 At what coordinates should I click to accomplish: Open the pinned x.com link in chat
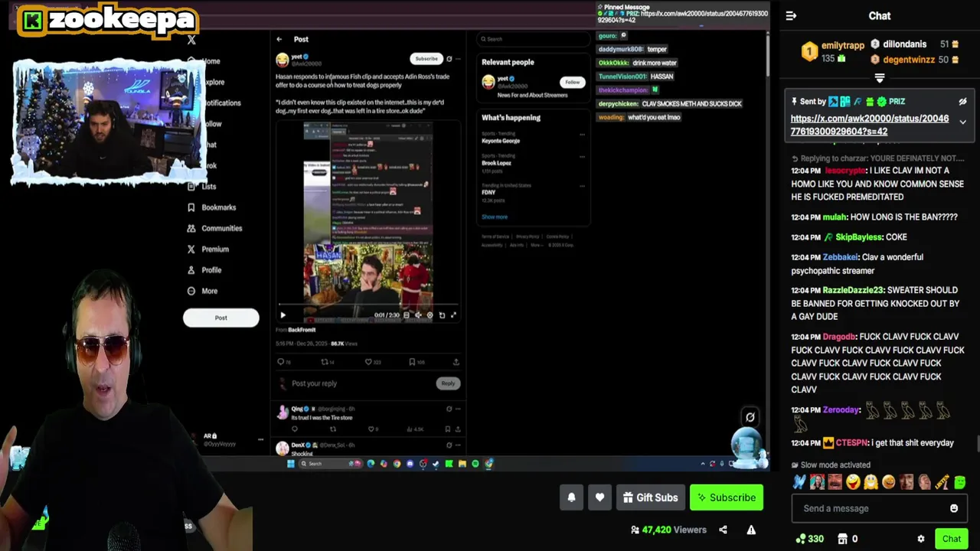(870, 125)
